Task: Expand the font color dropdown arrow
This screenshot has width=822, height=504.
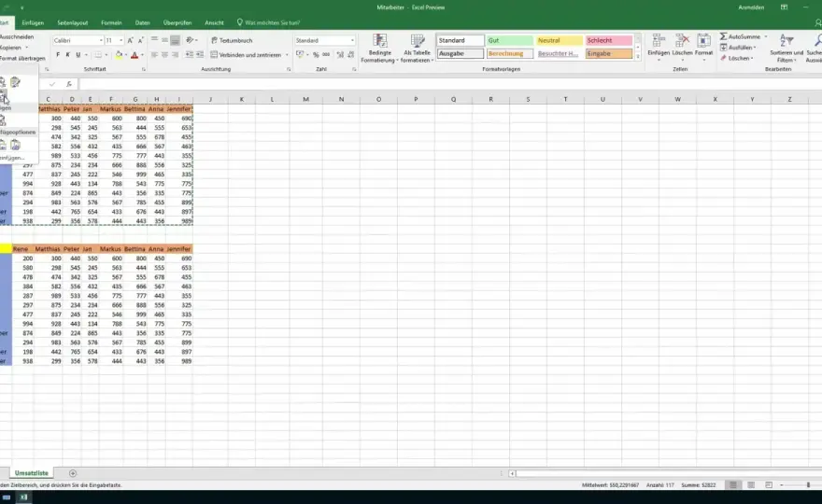Action: [x=142, y=55]
